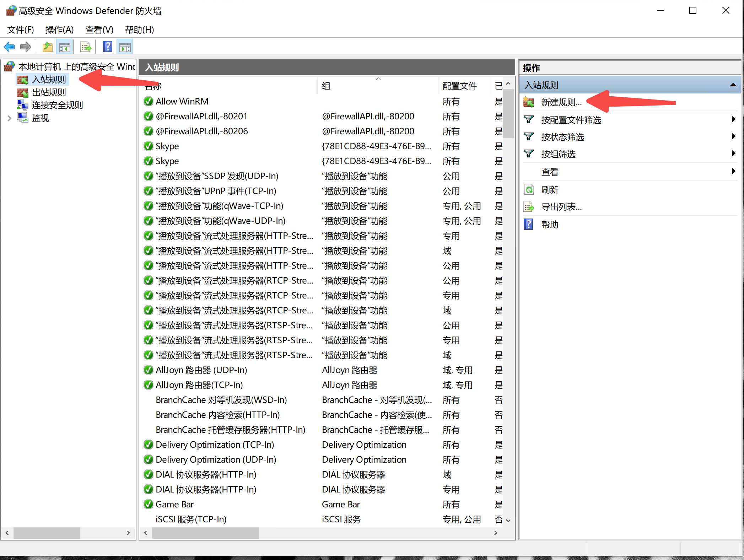Viewport: 744px width, 560px height.
Task: Click the 刷新 refresh action
Action: (x=549, y=190)
